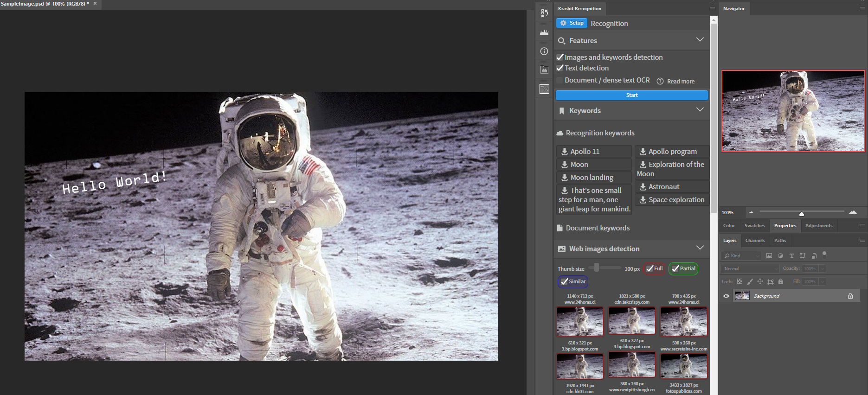The width and height of the screenshot is (868, 395).
Task: Click lock image pixels brush icon
Action: click(750, 281)
